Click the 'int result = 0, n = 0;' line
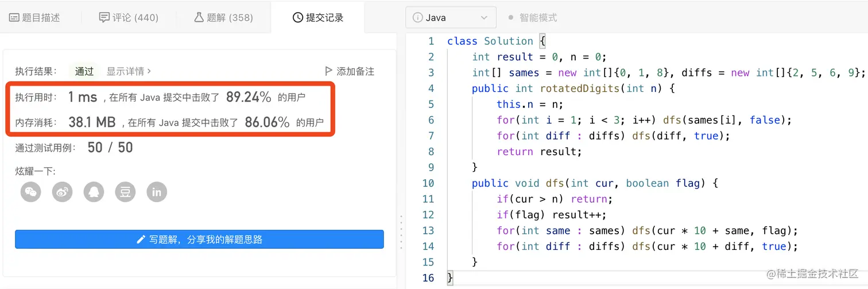 click(540, 57)
